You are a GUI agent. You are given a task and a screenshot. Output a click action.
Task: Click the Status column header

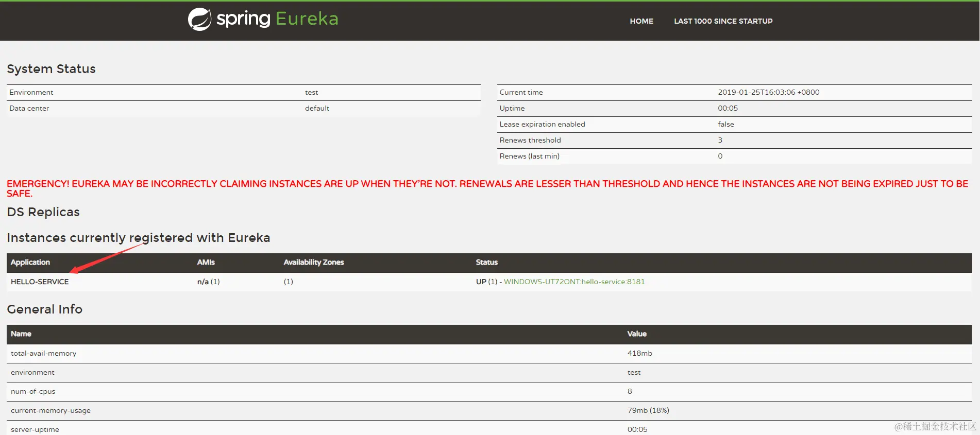point(486,262)
